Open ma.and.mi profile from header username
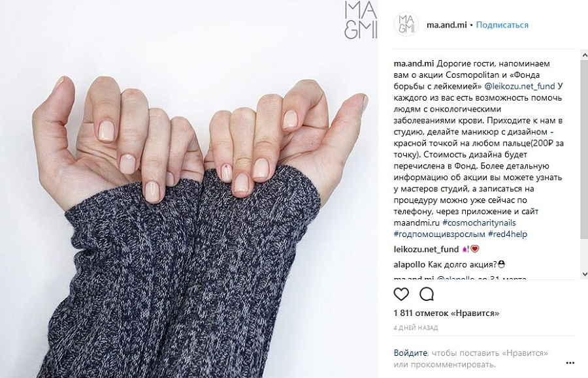The image size is (588, 378). [447, 25]
